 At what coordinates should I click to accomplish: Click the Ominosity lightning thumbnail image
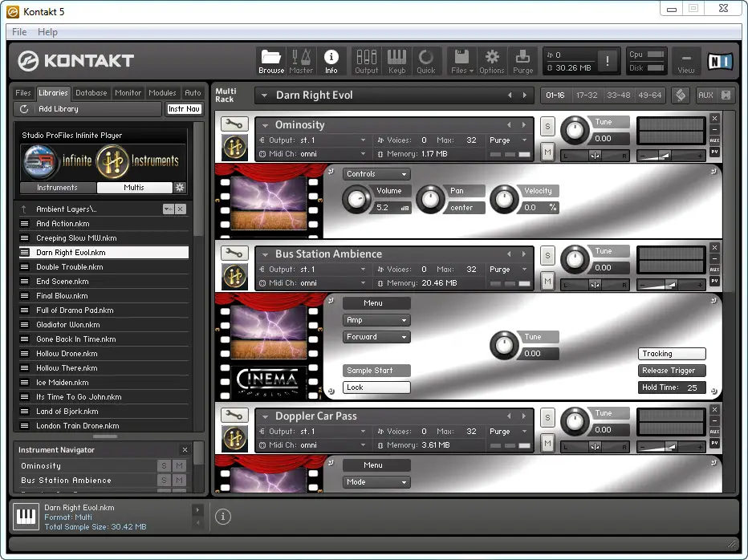pos(269,203)
